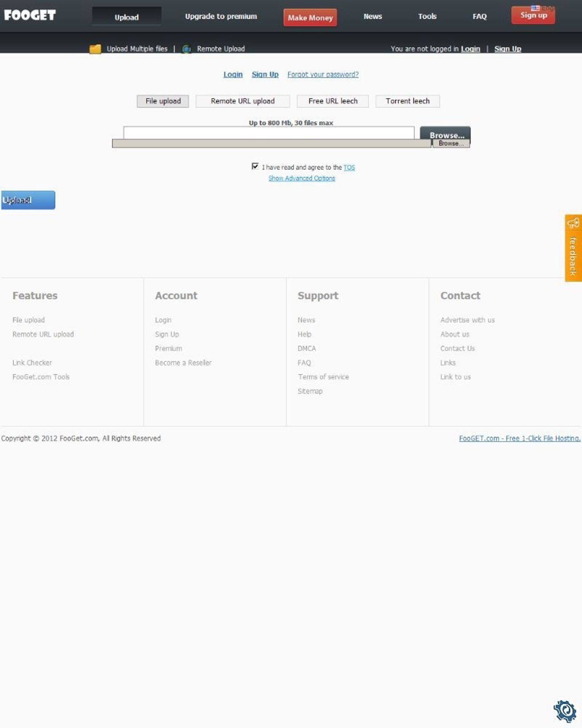Screen dimensions: 582x728
Task: Click the globe Remote Upload icon
Action: pyautogui.click(x=186, y=49)
